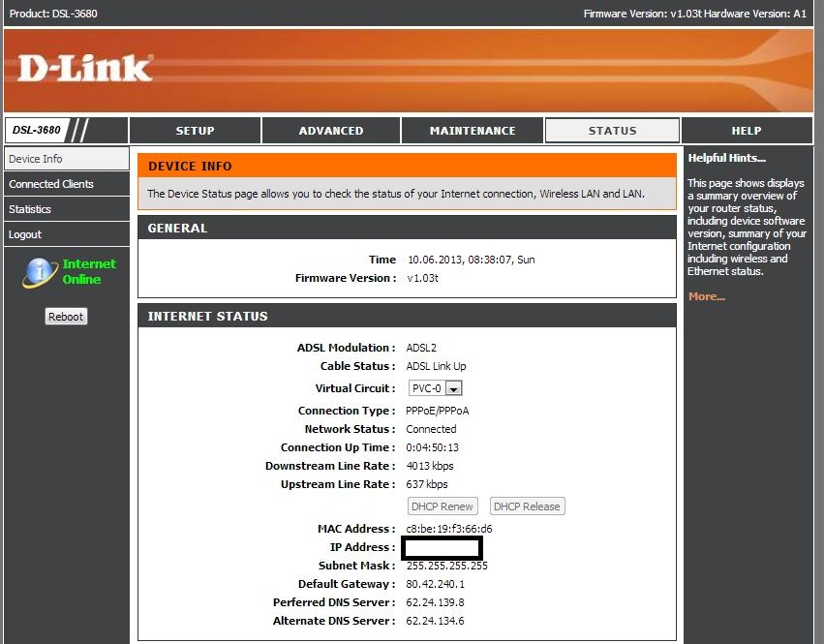The image size is (824, 644).
Task: Click the Connection Up Time value 0:04:50:13
Action: pos(432,447)
